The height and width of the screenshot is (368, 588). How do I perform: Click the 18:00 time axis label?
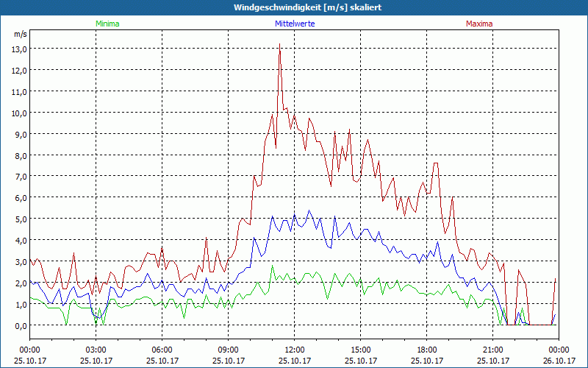pos(427,350)
